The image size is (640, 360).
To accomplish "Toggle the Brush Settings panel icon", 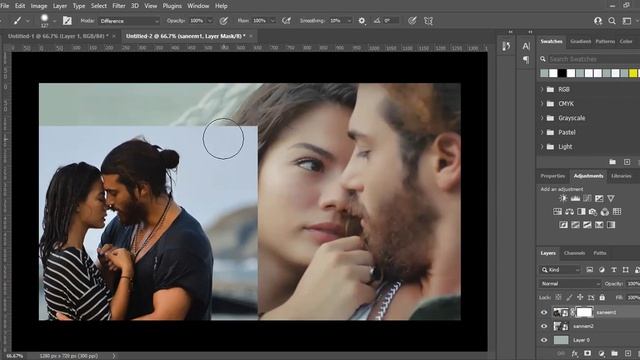I will 67,20.
